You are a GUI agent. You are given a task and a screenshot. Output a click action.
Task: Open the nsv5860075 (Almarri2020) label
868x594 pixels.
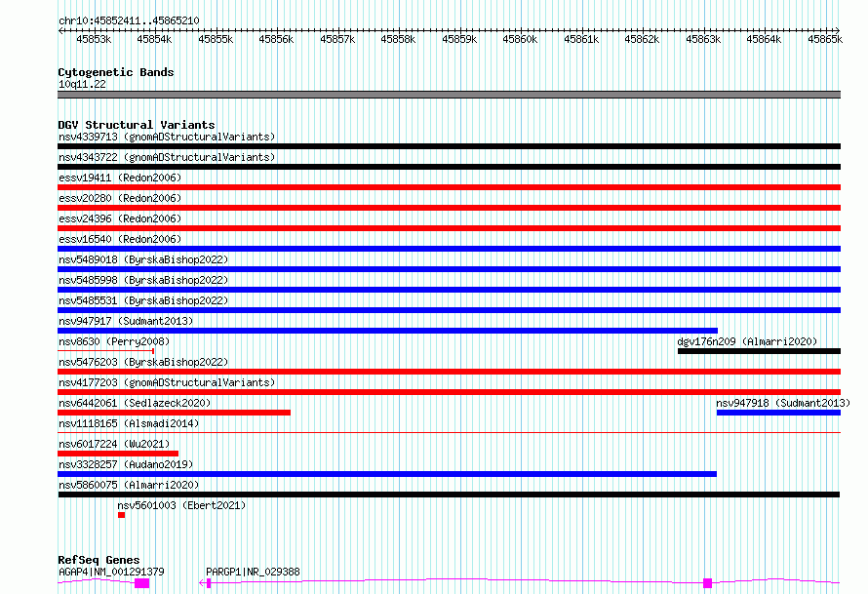click(x=129, y=485)
